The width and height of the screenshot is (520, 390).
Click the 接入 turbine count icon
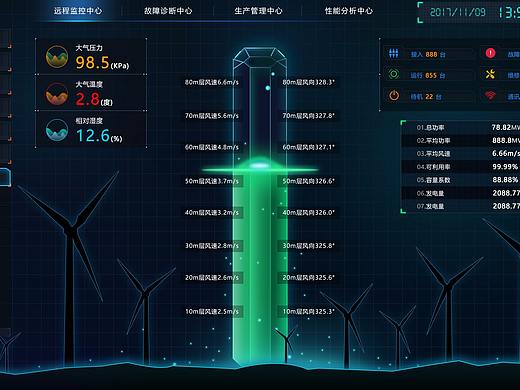394,53
